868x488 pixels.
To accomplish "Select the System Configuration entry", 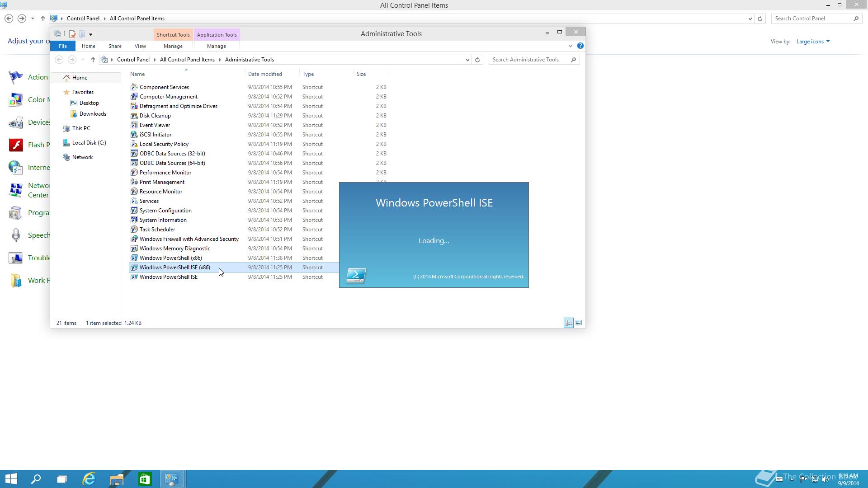I will [x=165, y=211].
